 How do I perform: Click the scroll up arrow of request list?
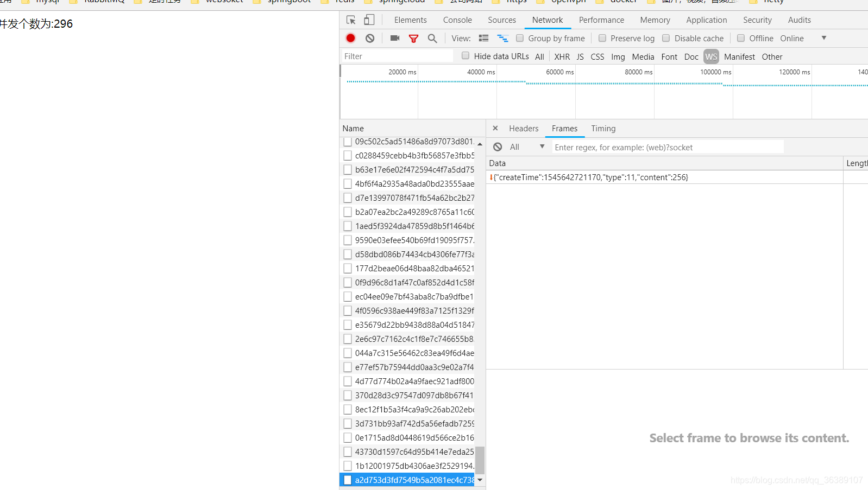(480, 144)
